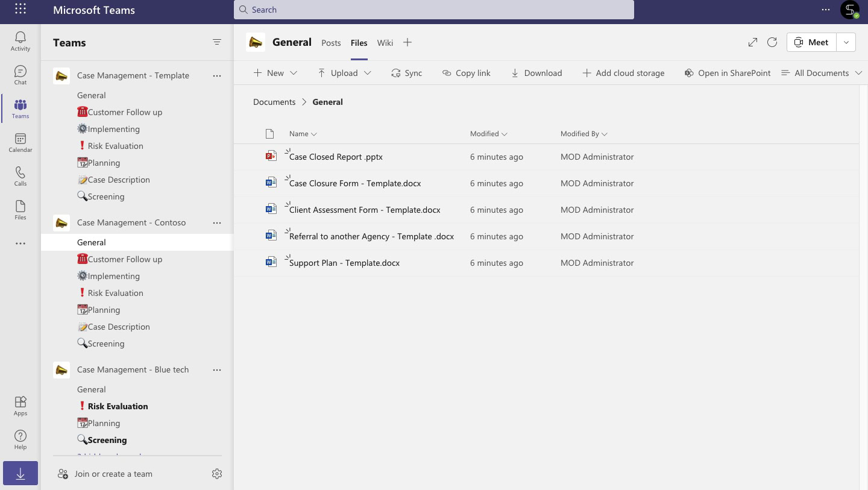Switch to the Posts tab

[x=331, y=43]
